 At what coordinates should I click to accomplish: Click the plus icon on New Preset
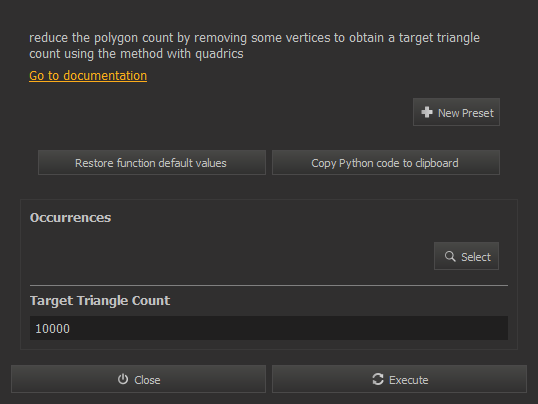coord(427,112)
